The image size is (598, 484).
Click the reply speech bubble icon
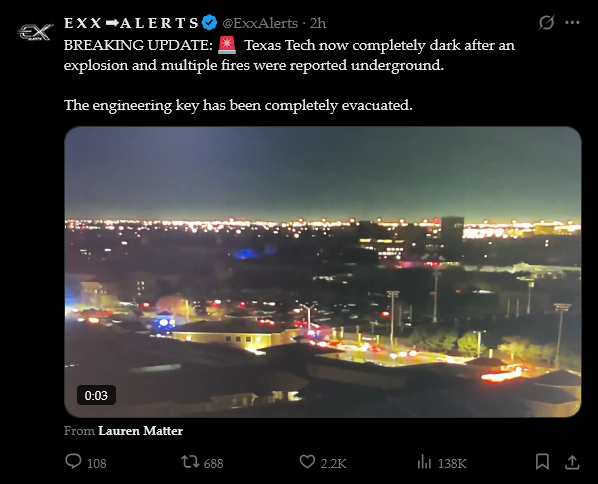click(x=73, y=461)
